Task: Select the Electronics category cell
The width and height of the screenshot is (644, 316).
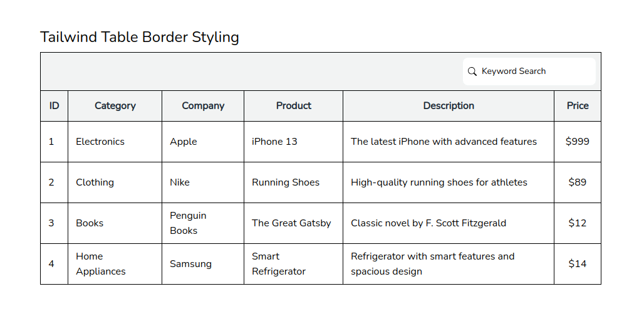Action: coord(100,142)
